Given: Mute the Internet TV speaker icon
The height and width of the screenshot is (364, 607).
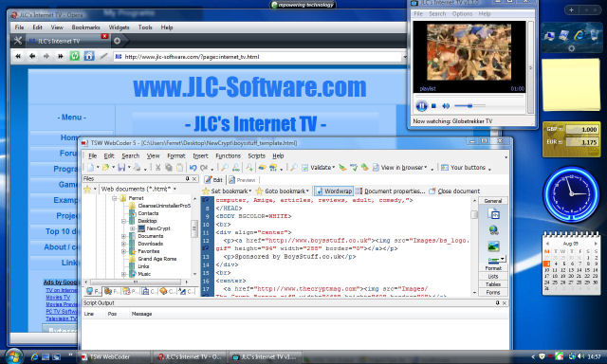Looking at the screenshot, I should pyautogui.click(x=446, y=105).
